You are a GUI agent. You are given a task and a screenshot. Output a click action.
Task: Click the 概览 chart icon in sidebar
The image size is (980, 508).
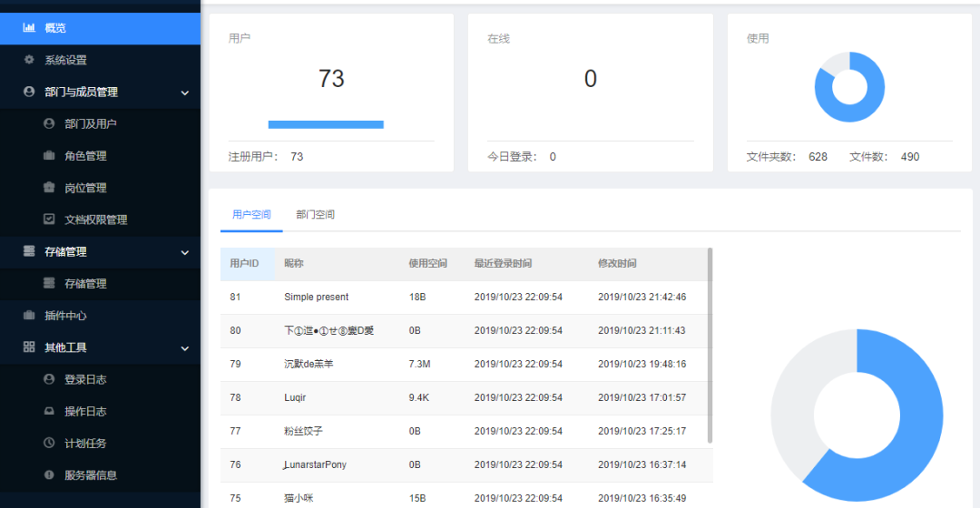click(29, 28)
